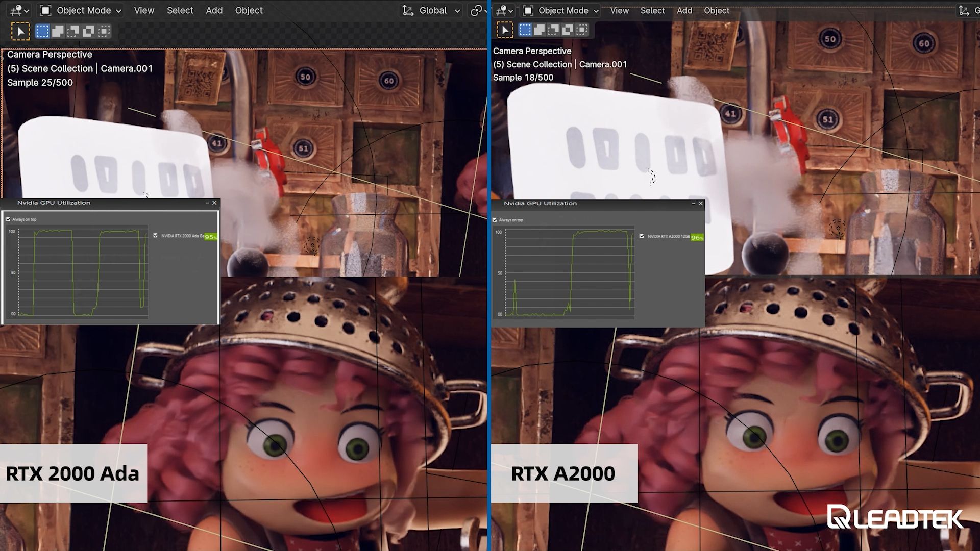Image resolution: width=980 pixels, height=551 pixels.
Task: Toggle Always on top in the left GPU Utilization window
Action: 8,219
